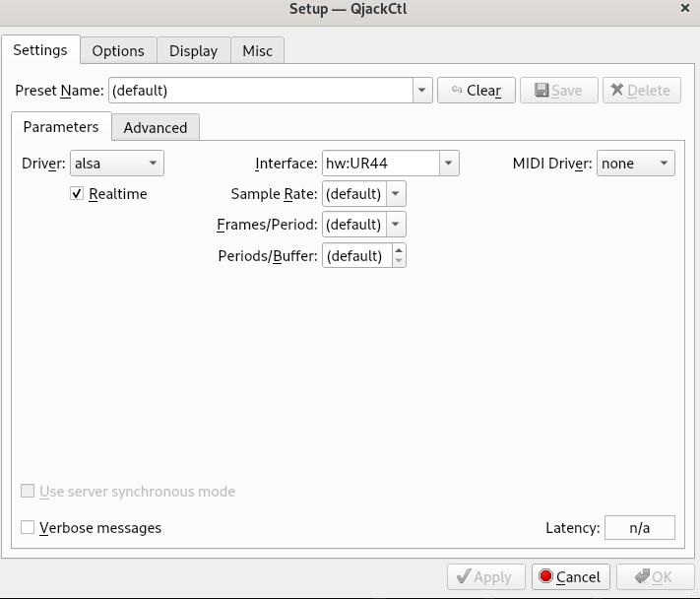Click the Frames/Period value field

(x=354, y=225)
